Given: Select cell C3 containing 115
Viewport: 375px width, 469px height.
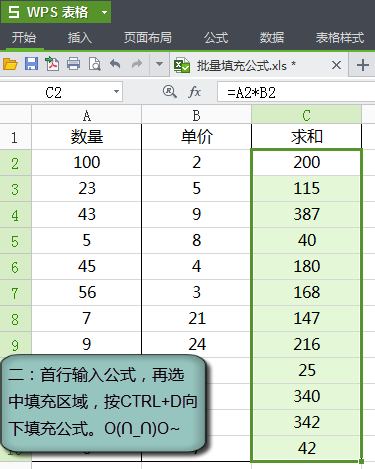Looking at the screenshot, I should pyautogui.click(x=306, y=189).
